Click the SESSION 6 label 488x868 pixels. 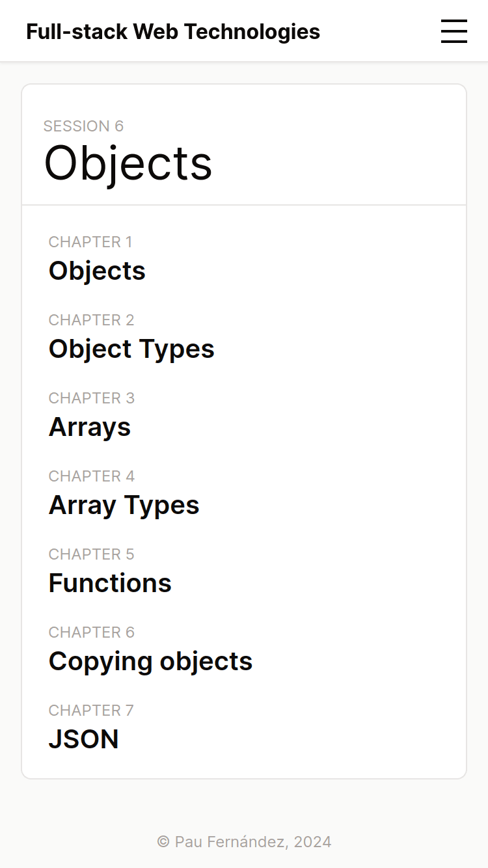[83, 126]
